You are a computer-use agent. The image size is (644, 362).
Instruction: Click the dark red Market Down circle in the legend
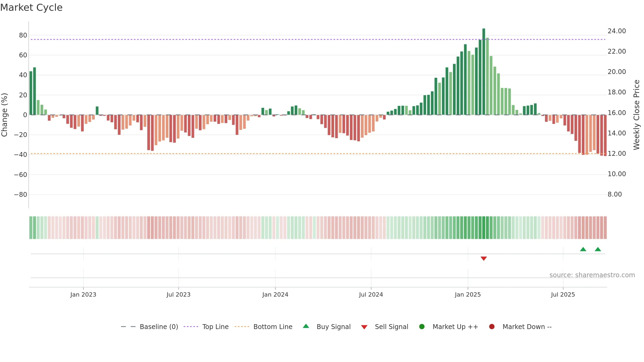492,327
